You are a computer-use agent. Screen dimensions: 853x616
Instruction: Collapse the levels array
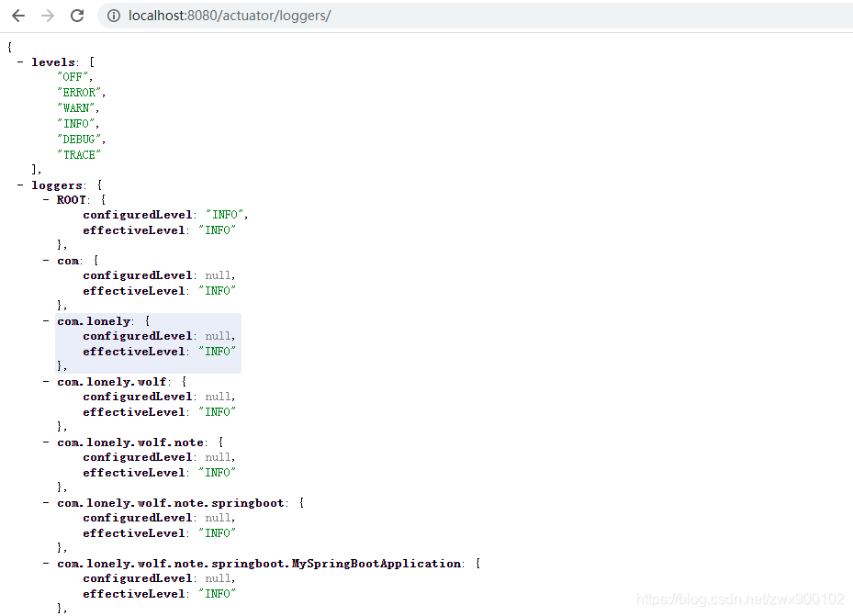[x=20, y=62]
